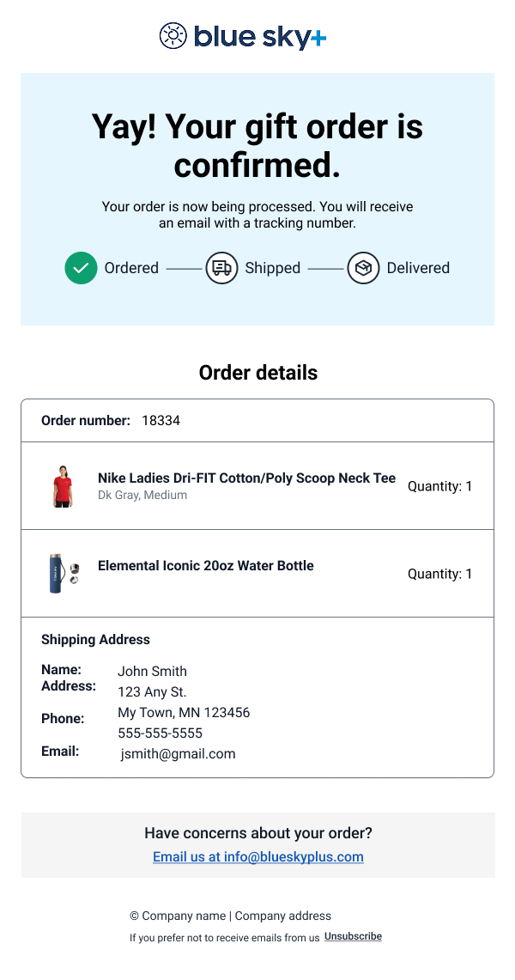The image size is (515, 980).
Task: Click the blue sky+ brand wordmark text
Action: tap(260, 37)
